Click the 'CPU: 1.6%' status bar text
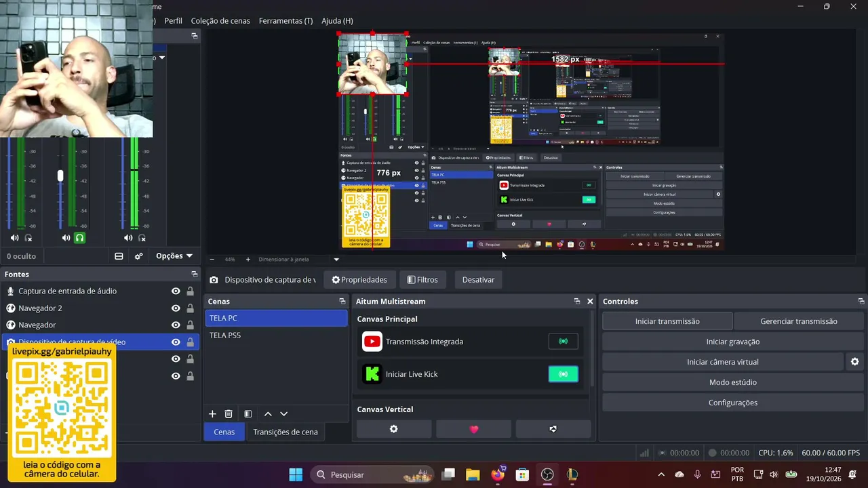Image resolution: width=868 pixels, height=488 pixels. 776,453
